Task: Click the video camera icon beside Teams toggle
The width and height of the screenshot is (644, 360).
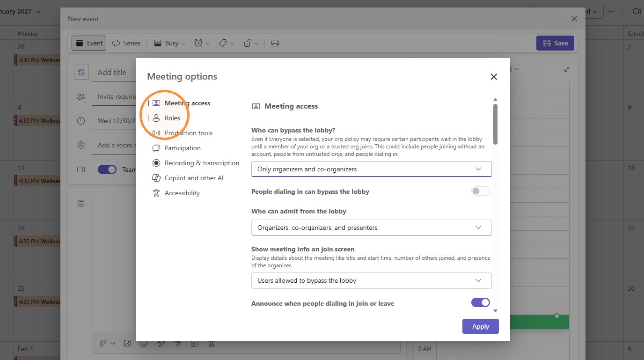Action: pyautogui.click(x=81, y=169)
